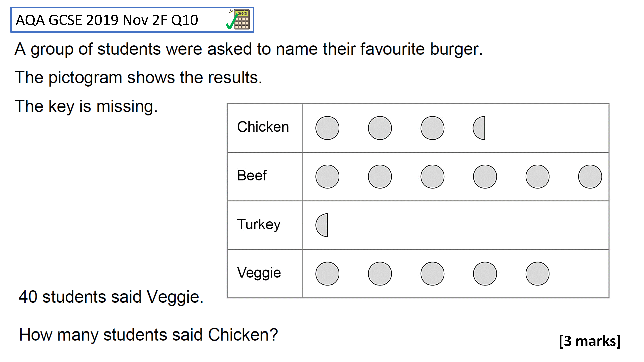This screenshot has width=644, height=362.
Task: Click the last Beef circle
Action: (x=590, y=176)
